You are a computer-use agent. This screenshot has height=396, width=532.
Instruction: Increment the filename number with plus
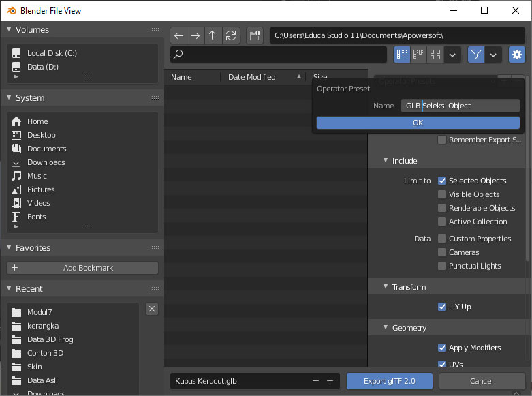coord(330,381)
